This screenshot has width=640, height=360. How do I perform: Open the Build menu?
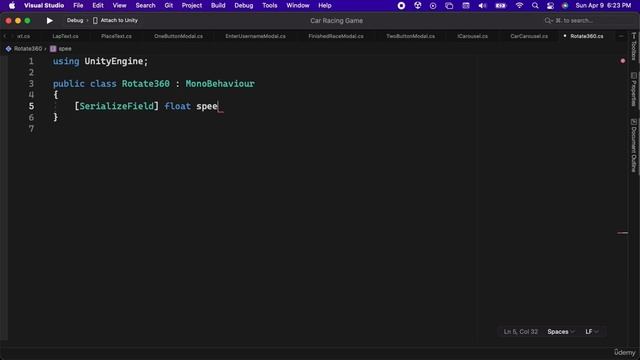tap(218, 6)
